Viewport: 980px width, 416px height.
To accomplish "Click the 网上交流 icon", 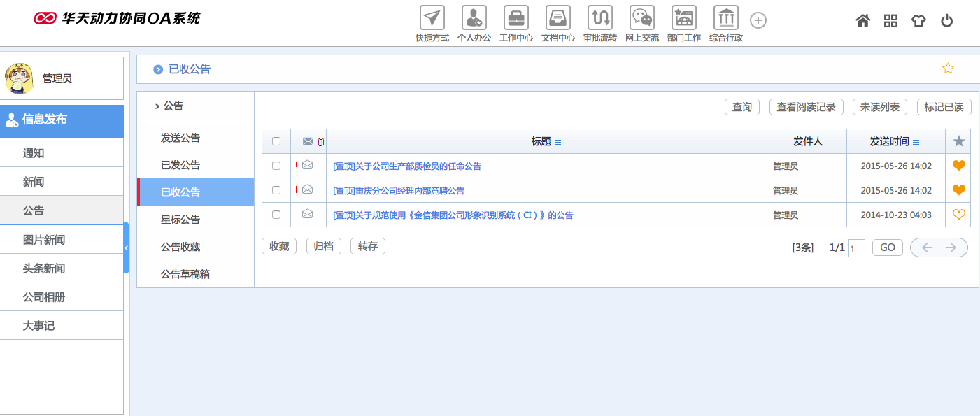I will coord(641,17).
